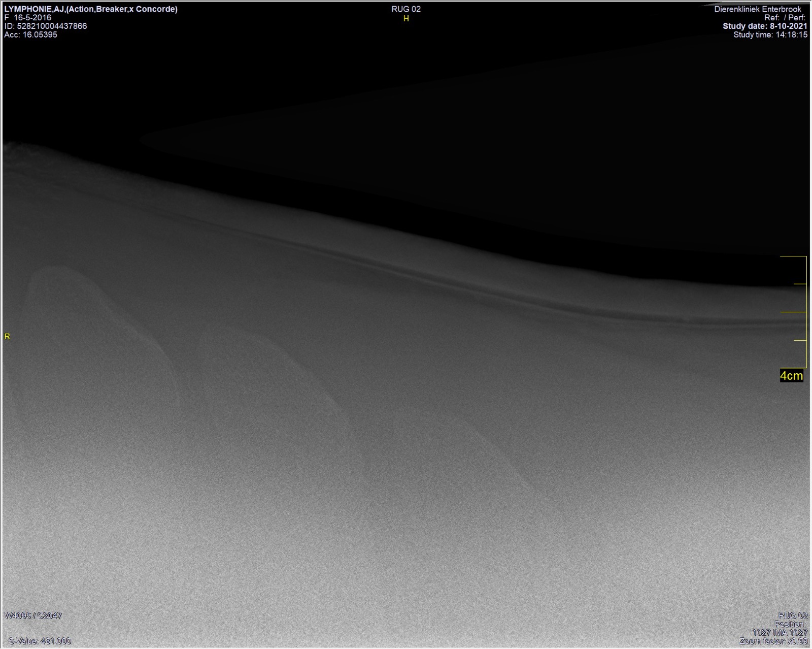The image size is (812, 649).
Task: Click the yellow H orientation marker
Action: [x=406, y=19]
